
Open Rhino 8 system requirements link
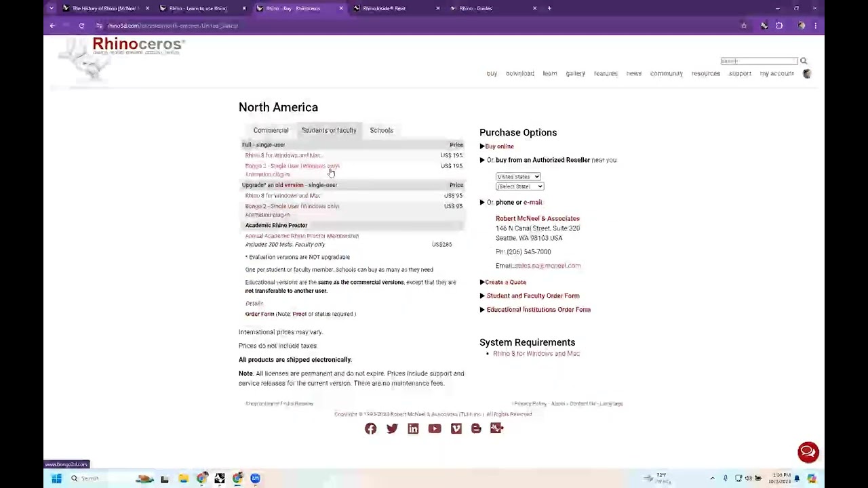[x=536, y=354]
